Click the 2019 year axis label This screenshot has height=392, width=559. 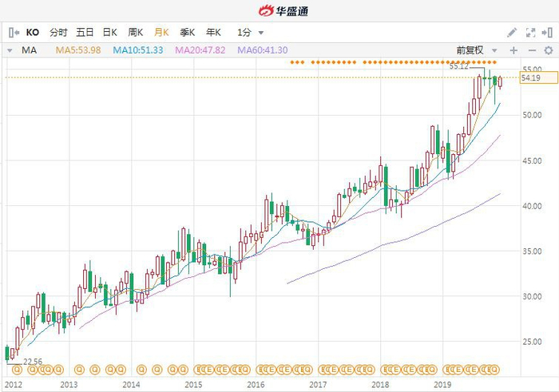(x=442, y=385)
